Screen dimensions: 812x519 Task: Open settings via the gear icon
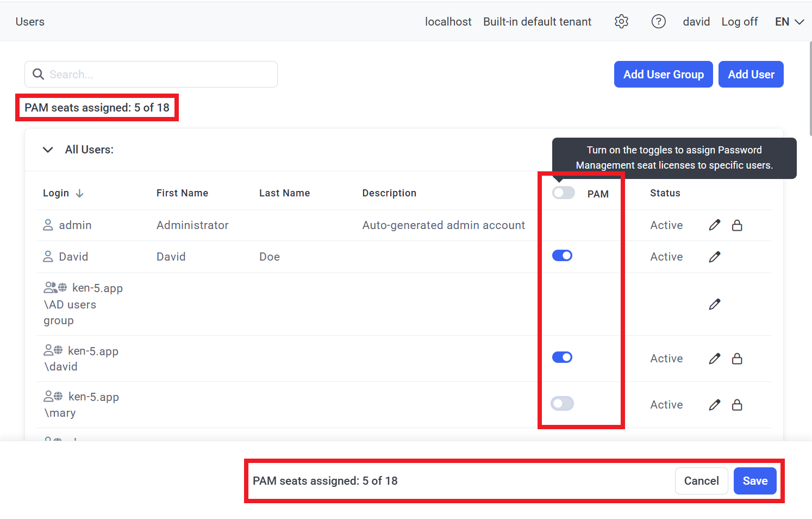(x=621, y=22)
